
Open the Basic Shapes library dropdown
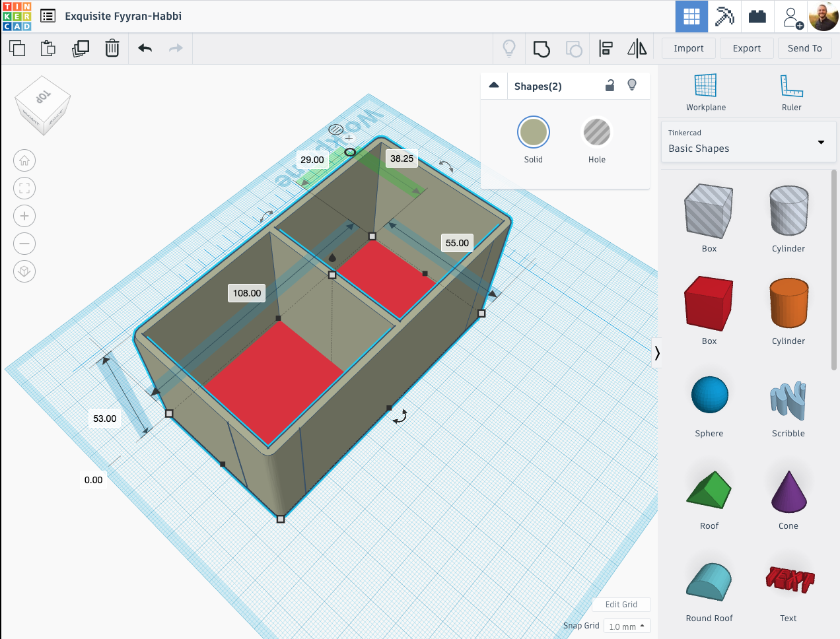pyautogui.click(x=748, y=141)
